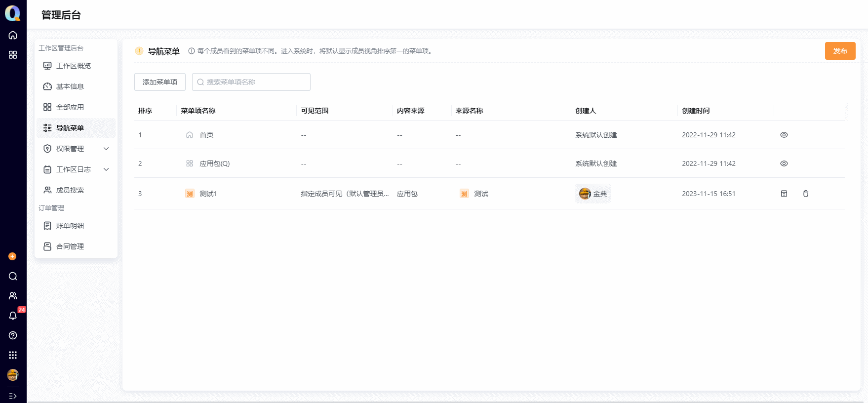Focus the 搜索菜单项名称 search field

[x=251, y=82]
